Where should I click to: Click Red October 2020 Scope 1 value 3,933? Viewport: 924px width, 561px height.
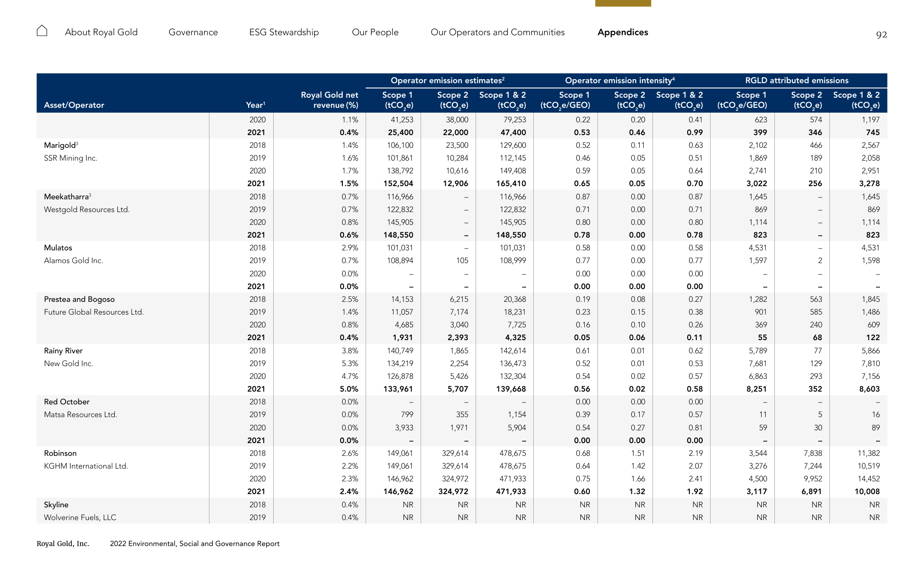[x=404, y=428]
